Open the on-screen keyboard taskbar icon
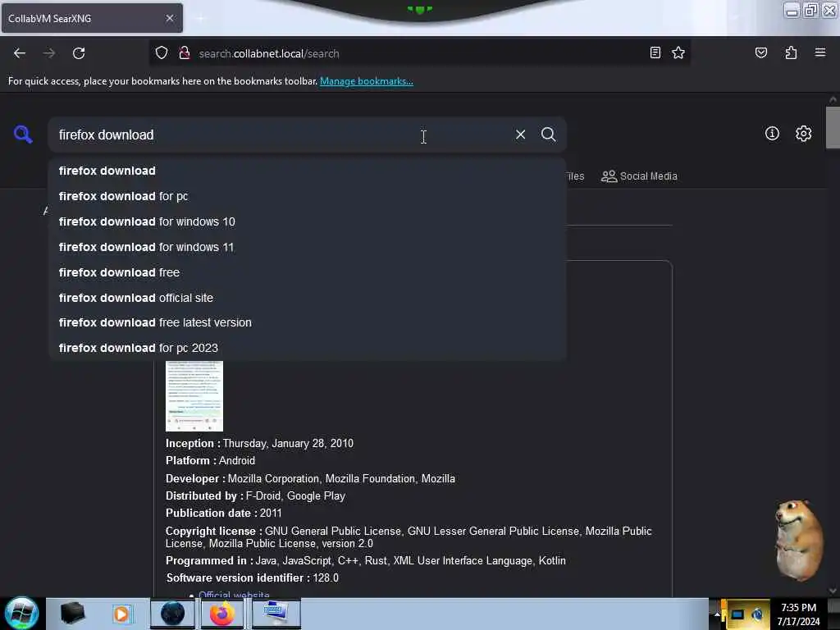Screen dimensions: 840x630 (x=276, y=614)
